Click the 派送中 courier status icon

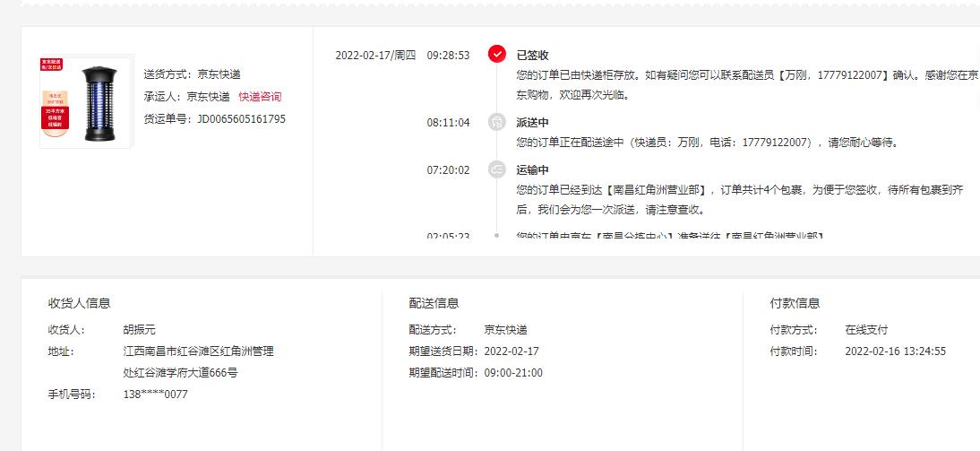(x=497, y=122)
